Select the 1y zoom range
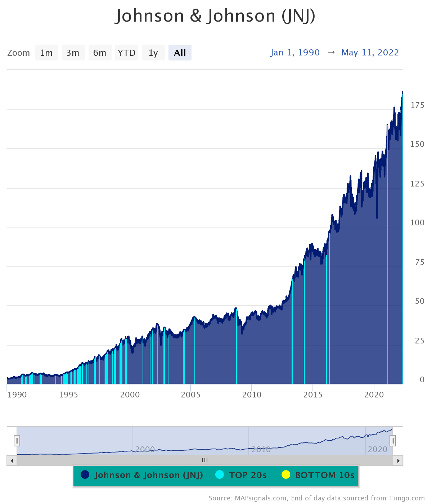Viewport: 432px width, 504px height. coord(153,53)
